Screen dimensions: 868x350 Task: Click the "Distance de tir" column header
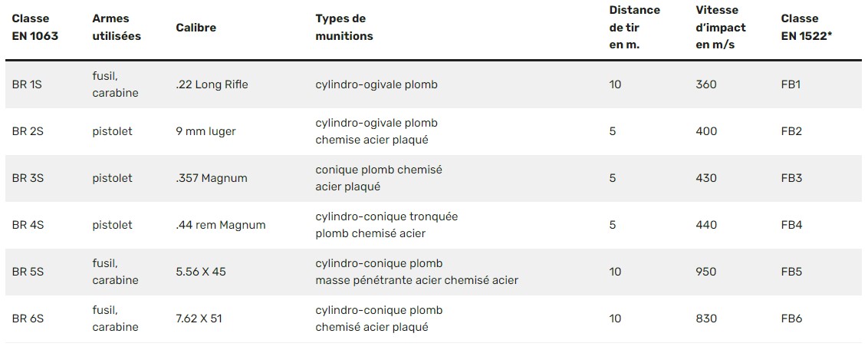tap(634, 27)
